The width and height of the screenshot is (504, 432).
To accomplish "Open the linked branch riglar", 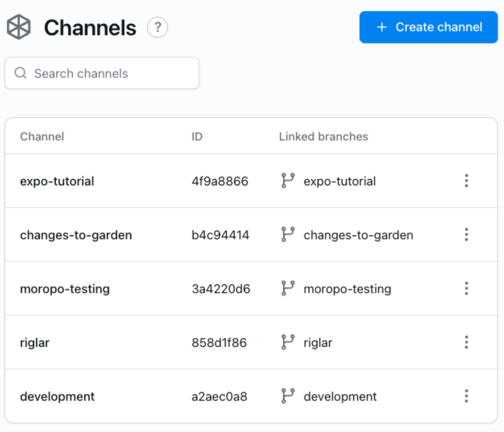I will pos(318,343).
